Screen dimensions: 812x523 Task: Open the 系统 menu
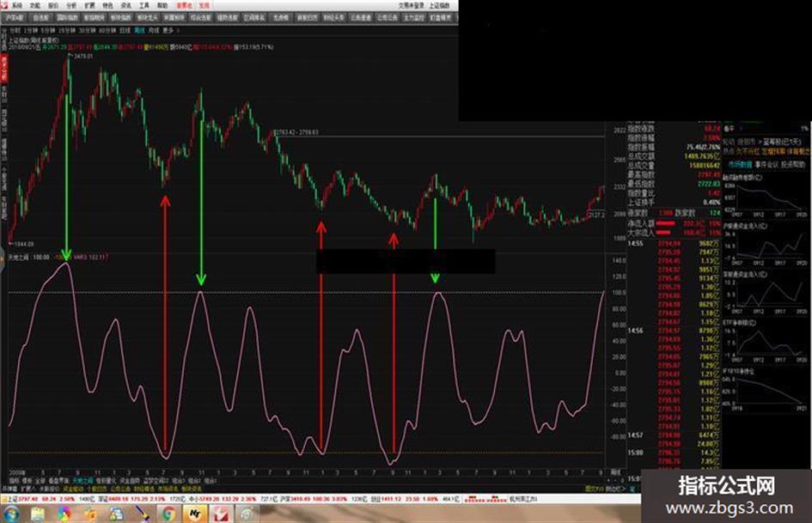point(17,6)
